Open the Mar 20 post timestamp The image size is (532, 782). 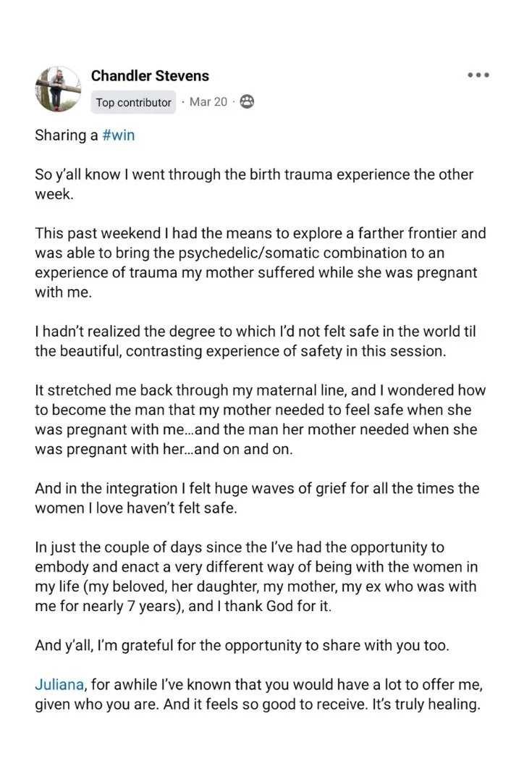[x=208, y=102]
